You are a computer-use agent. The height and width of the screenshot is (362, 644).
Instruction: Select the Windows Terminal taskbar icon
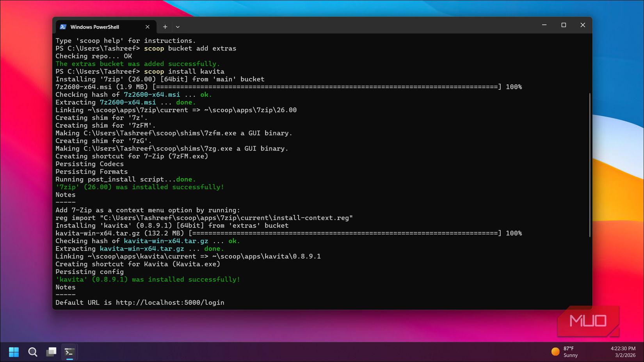pyautogui.click(x=69, y=352)
